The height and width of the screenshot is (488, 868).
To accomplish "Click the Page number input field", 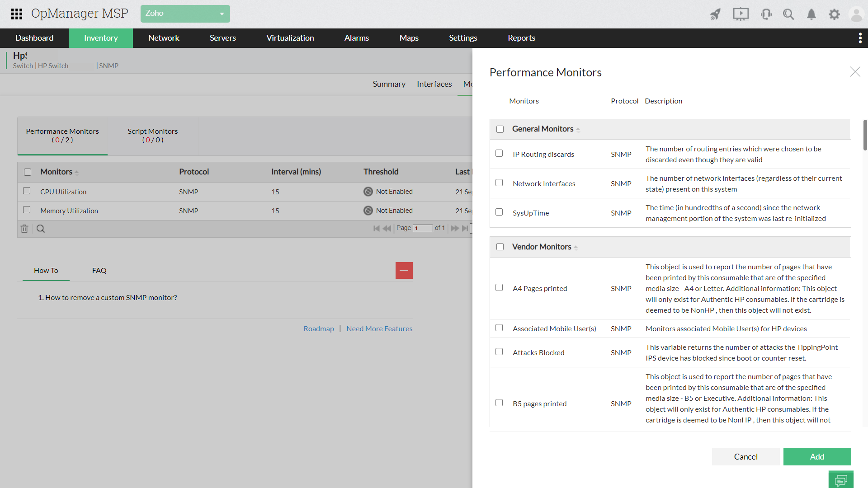I will click(423, 229).
